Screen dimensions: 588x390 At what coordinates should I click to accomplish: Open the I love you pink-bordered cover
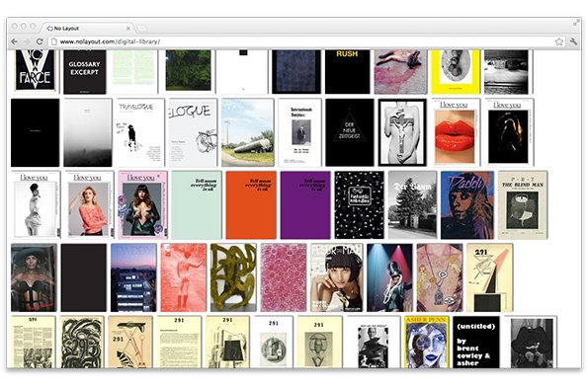pyautogui.click(x=143, y=205)
